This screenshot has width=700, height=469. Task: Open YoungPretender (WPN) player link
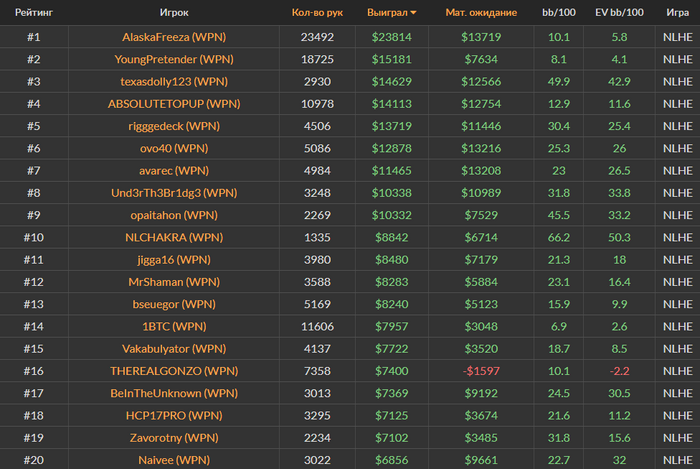(x=174, y=59)
